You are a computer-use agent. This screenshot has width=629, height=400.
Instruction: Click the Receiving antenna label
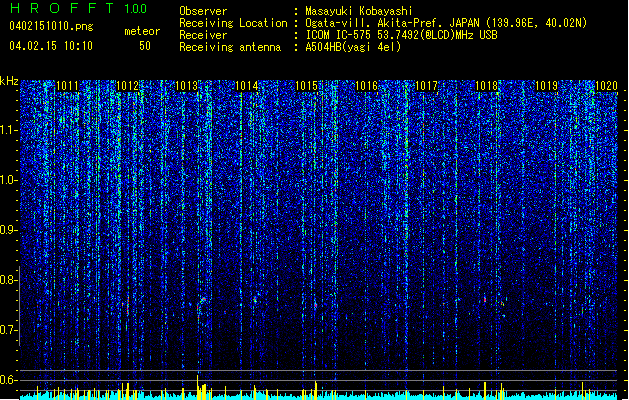coord(230,47)
